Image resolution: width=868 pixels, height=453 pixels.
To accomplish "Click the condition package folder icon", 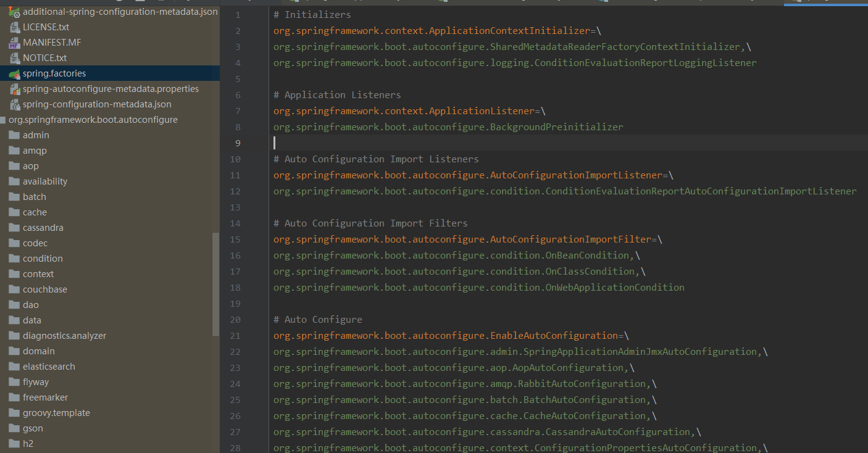I will point(14,259).
